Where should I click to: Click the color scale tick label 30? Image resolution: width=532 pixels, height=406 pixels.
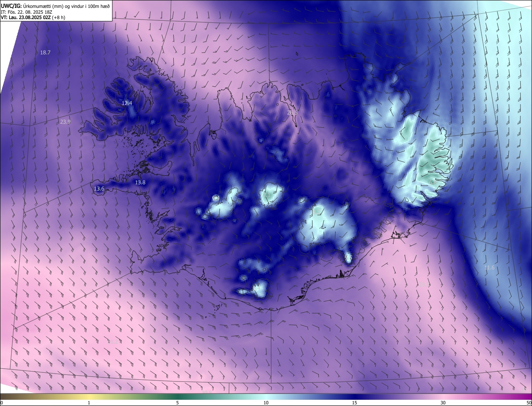tap(443, 403)
